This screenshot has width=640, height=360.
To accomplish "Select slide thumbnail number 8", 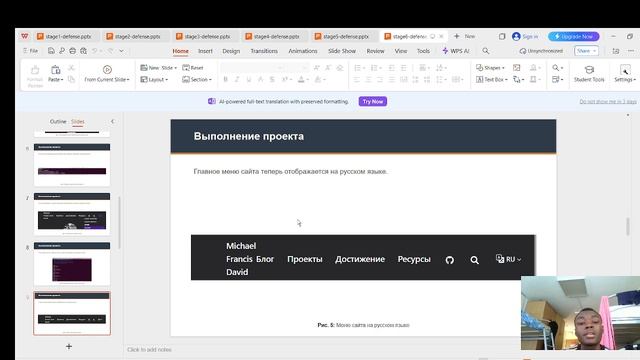I will click(x=72, y=263).
